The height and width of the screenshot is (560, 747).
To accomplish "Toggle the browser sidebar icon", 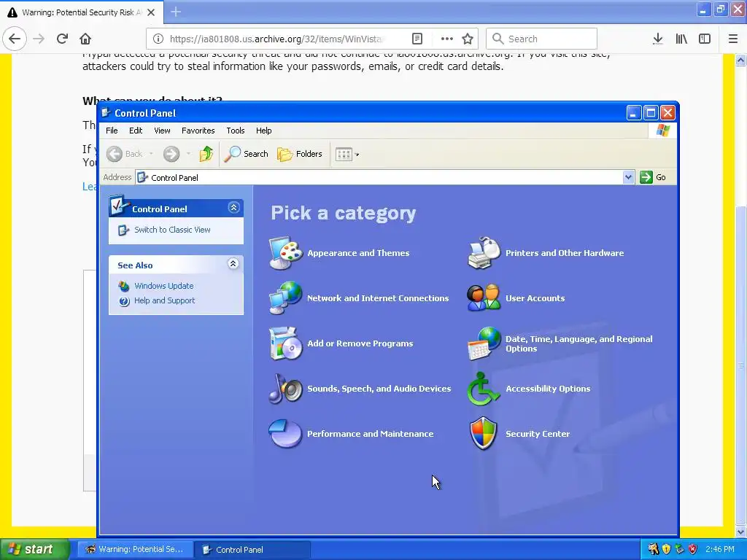I will (x=705, y=39).
